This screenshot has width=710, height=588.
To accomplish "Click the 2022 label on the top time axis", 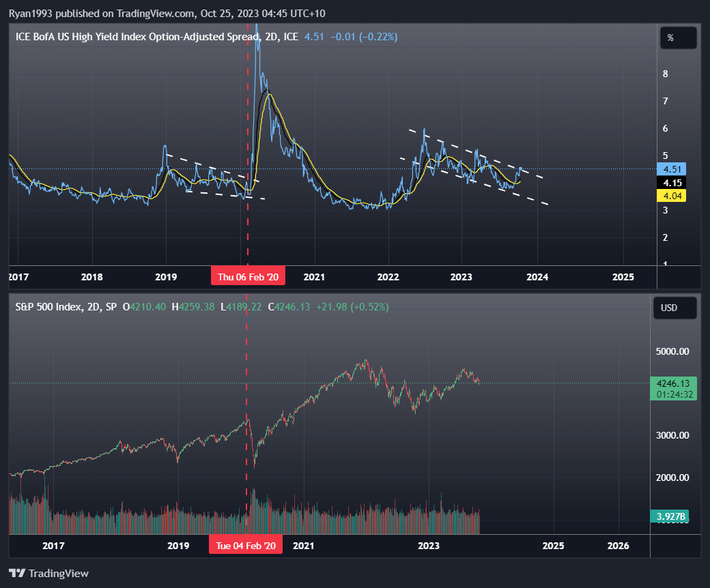I will (x=388, y=277).
